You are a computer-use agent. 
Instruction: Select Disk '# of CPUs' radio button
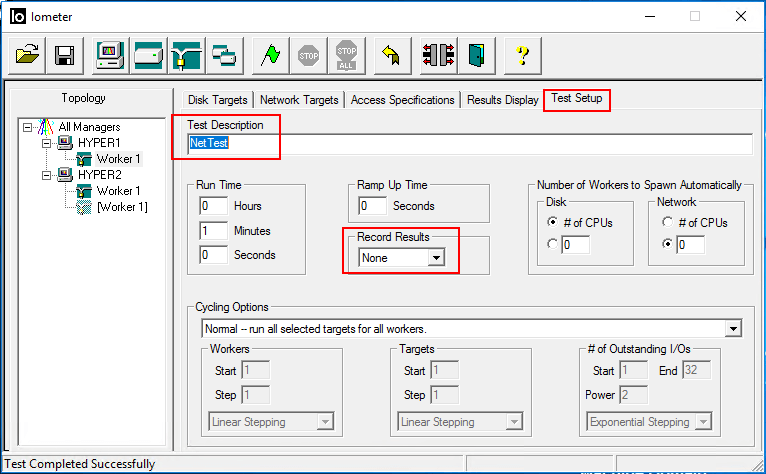[x=553, y=222]
